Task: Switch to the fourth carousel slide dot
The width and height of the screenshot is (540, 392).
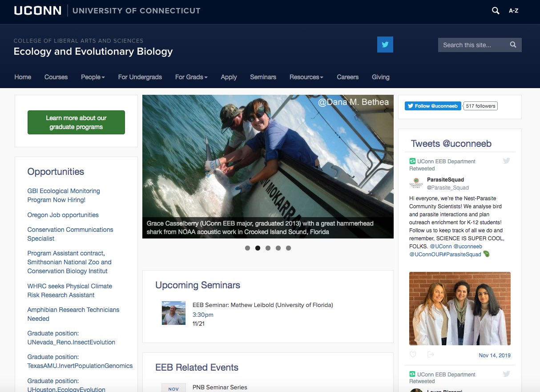Action: coord(278,248)
